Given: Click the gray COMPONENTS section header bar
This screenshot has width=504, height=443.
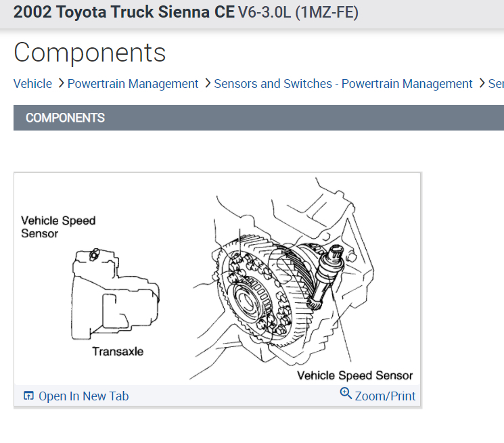Looking at the screenshot, I should [258, 118].
